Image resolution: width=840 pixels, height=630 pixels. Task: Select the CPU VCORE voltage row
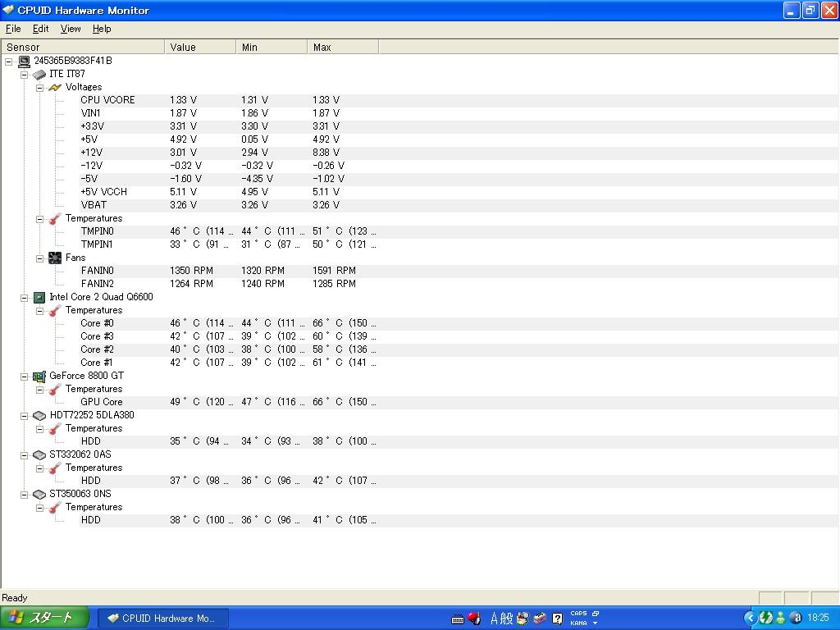coord(459,100)
